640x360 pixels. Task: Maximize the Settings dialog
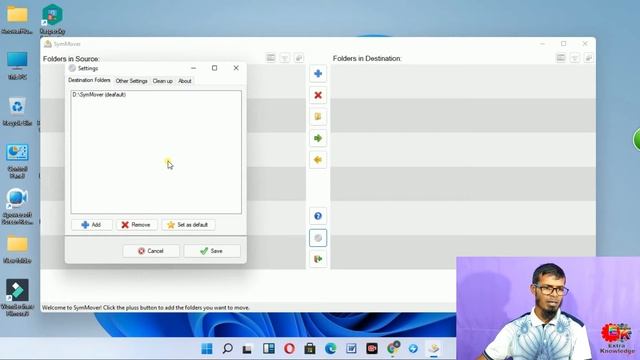click(x=214, y=68)
